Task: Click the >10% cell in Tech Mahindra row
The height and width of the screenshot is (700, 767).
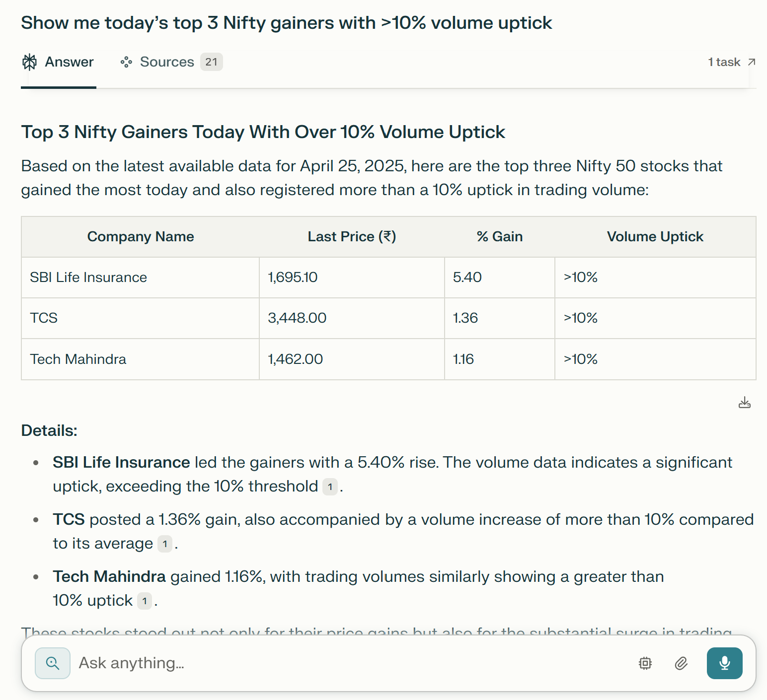Action: 655,359
